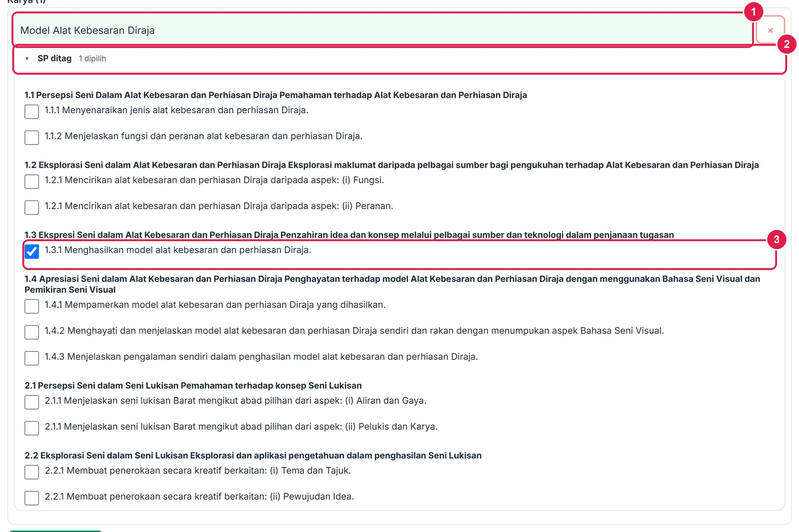Uncheck 1.3.1 Menghasilkan model alat kebesaran

click(x=32, y=251)
